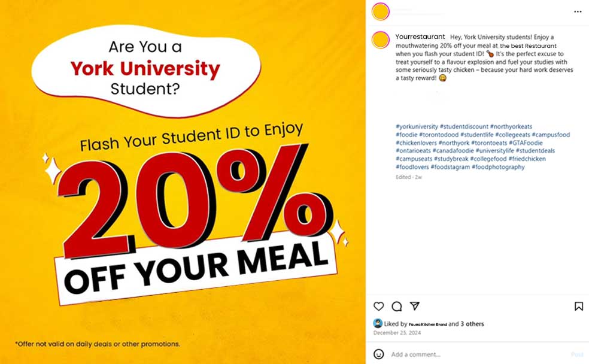The width and height of the screenshot is (589, 364).
Task: Open the Yourrestaurant profile username
Action: (420, 37)
